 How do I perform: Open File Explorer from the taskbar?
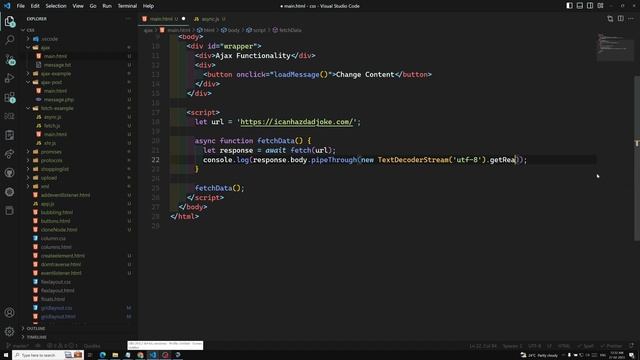115,355
